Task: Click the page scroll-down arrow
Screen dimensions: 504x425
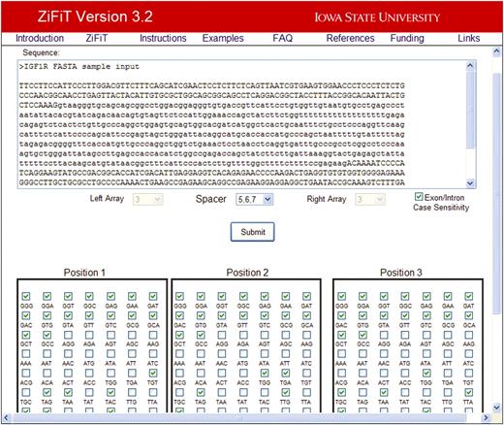Action: point(497,408)
